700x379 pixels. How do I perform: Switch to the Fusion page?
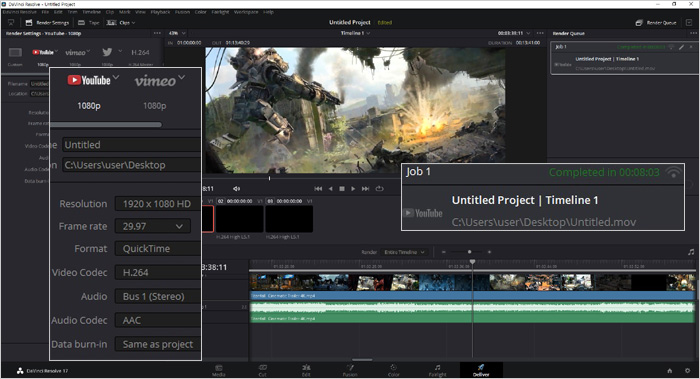click(x=350, y=371)
